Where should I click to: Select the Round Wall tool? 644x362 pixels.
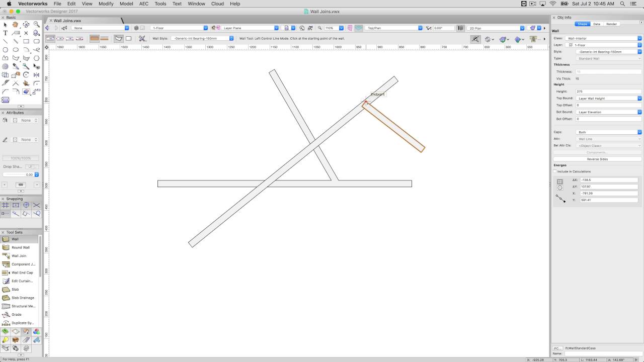[x=20, y=247]
